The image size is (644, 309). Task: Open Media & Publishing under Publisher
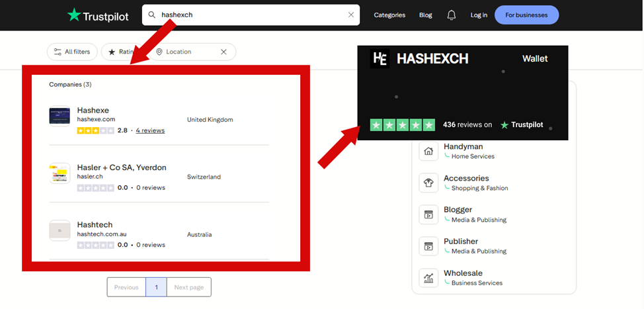[x=479, y=251]
